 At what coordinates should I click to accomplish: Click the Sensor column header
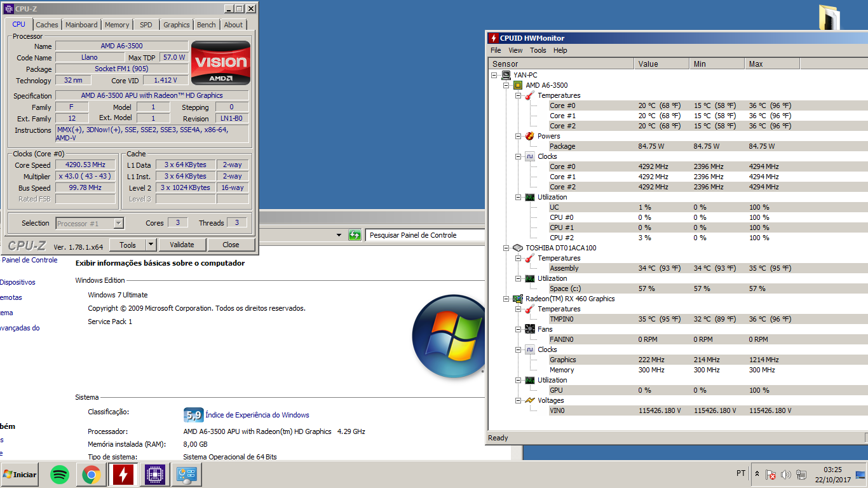coord(561,64)
